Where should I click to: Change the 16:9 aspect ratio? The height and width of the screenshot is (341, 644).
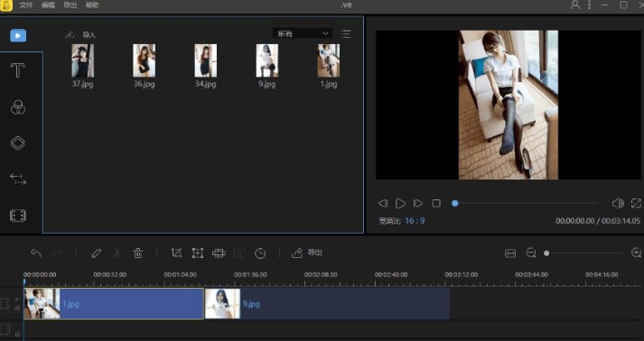click(415, 221)
